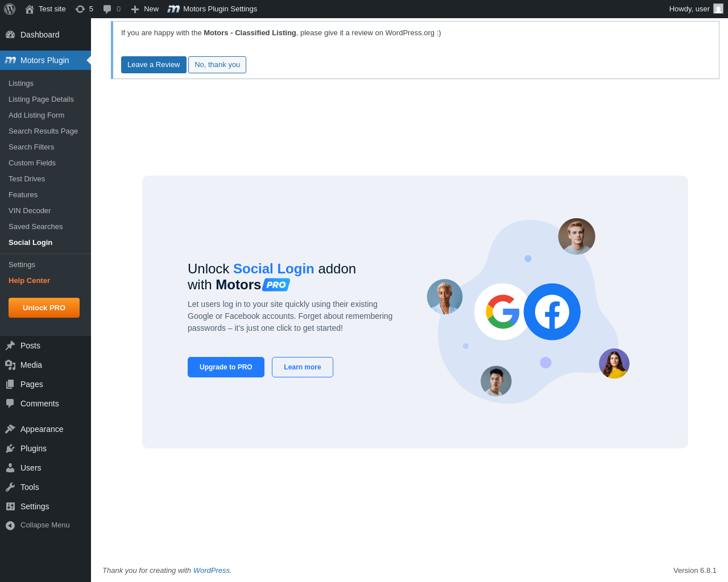The width and height of the screenshot is (728, 582).
Task: Click Leave a Review button
Action: 154,65
